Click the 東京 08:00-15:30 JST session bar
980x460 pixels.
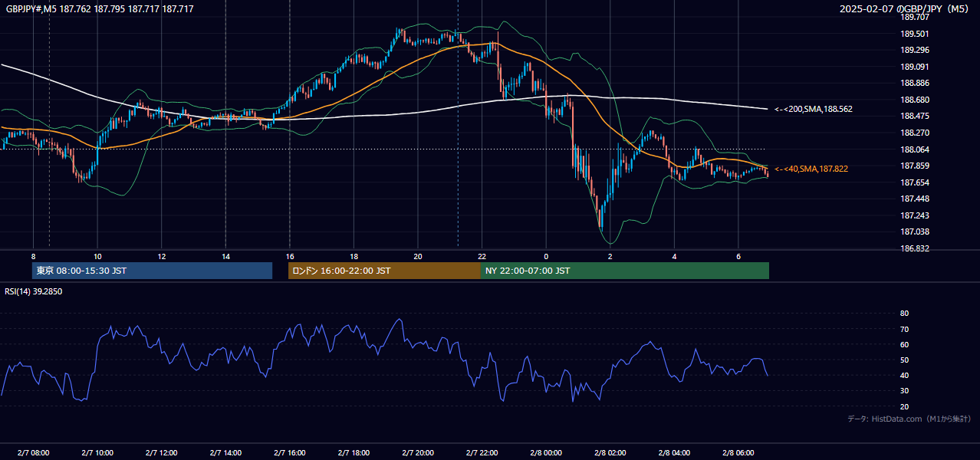click(x=152, y=271)
